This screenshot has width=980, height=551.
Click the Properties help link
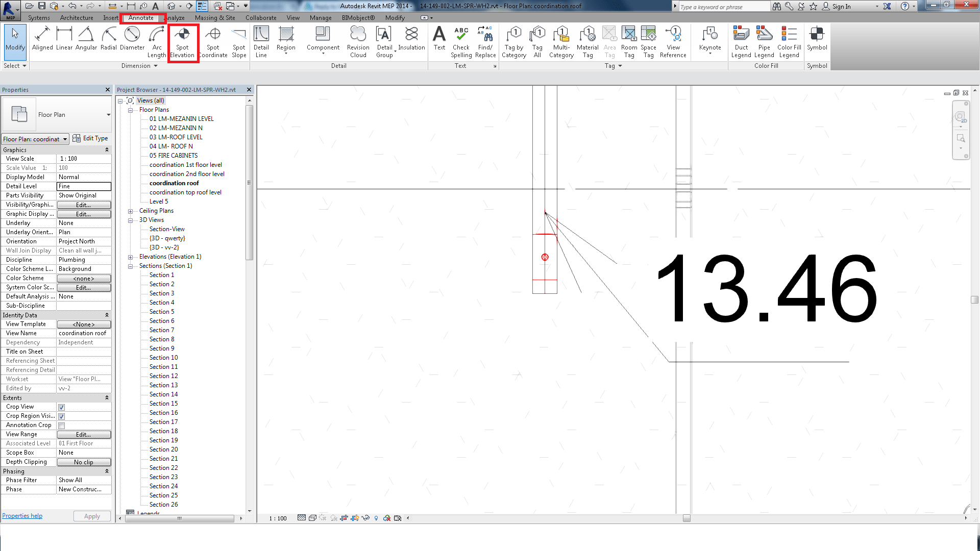pos(22,515)
